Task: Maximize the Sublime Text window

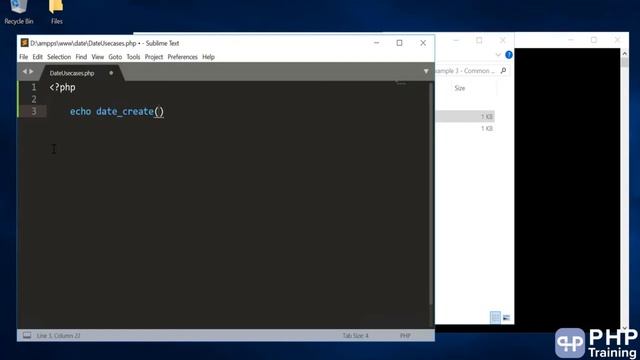Action: click(399, 43)
